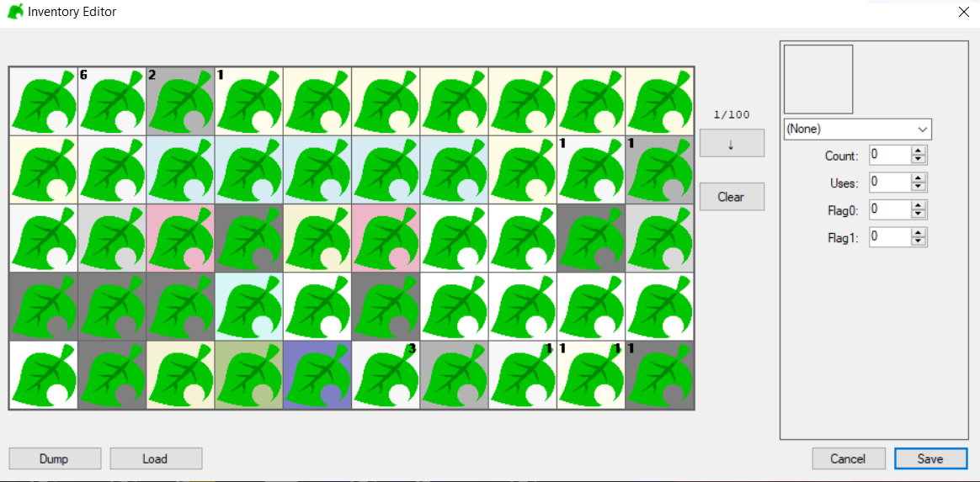Select the last slot, dark gray leaf with count 1
The width and height of the screenshot is (980, 482).
click(x=660, y=375)
